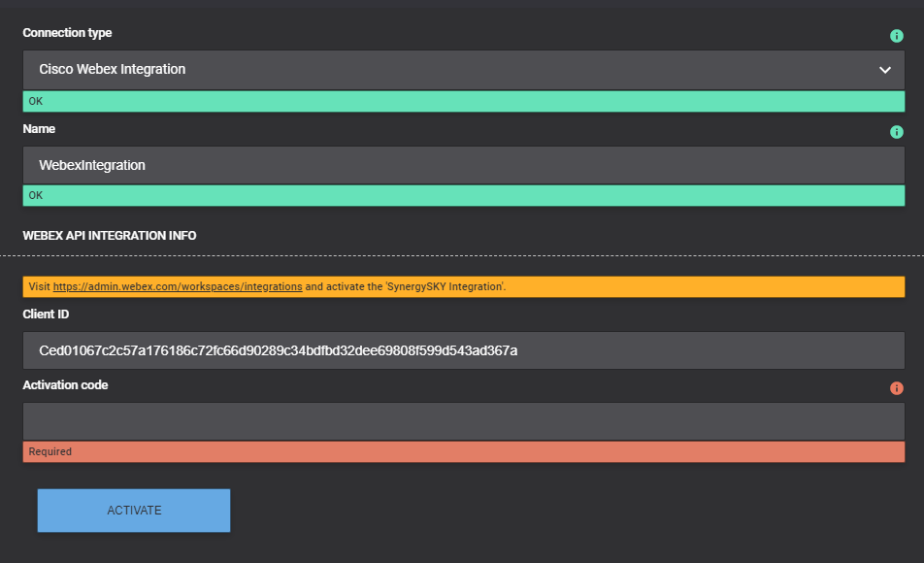The image size is (924, 563).
Task: Click the Name field label
Action: pyautogui.click(x=39, y=129)
